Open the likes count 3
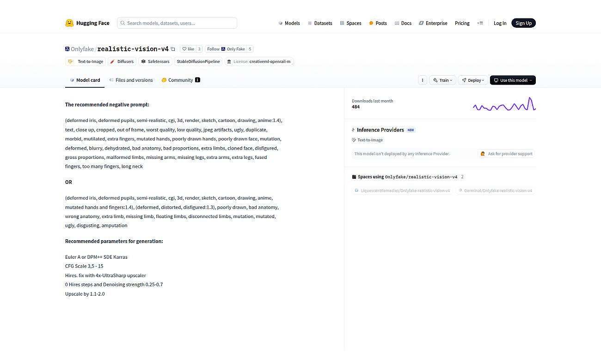The height and width of the screenshot is (364, 601). 199,49
